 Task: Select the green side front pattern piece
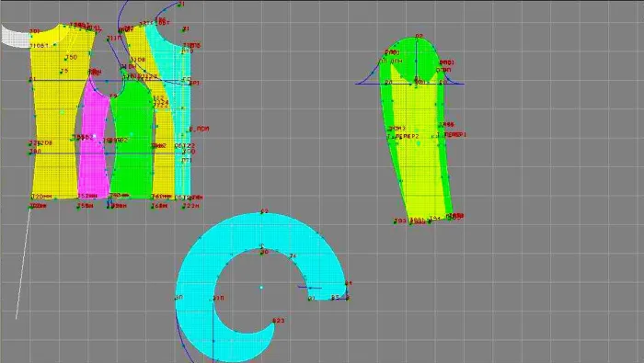coord(132,140)
